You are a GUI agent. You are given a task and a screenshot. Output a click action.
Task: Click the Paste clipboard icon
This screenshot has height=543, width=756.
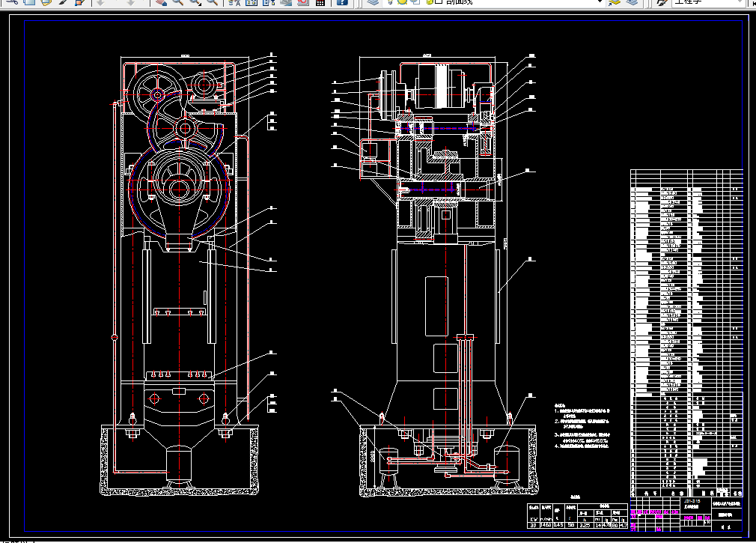tap(46, 1)
